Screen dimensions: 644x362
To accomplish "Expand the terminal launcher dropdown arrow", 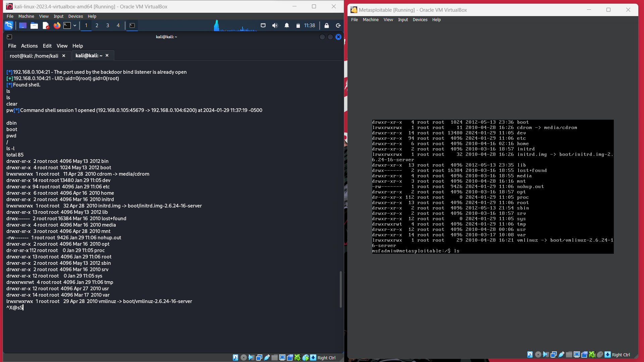I will (75, 25).
